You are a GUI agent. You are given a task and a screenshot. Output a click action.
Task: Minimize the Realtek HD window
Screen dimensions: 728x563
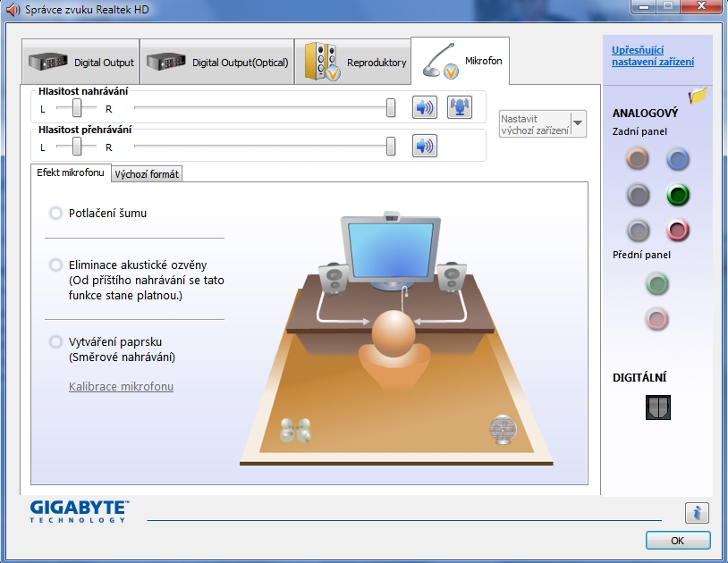(x=644, y=6)
